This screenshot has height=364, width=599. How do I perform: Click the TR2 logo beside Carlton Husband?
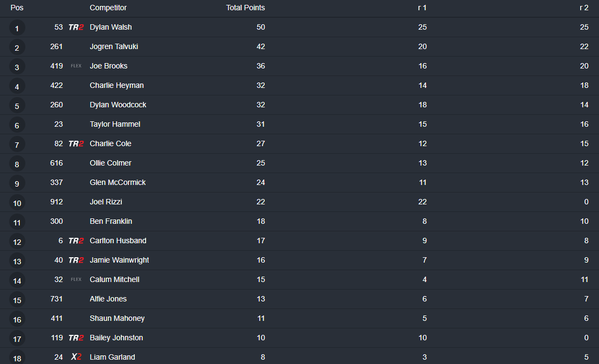point(76,241)
